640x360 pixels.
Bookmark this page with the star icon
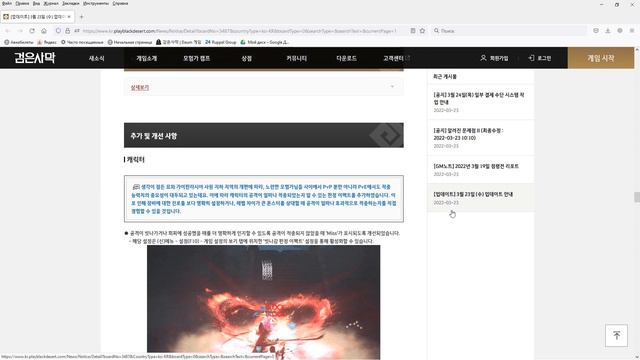(422, 31)
